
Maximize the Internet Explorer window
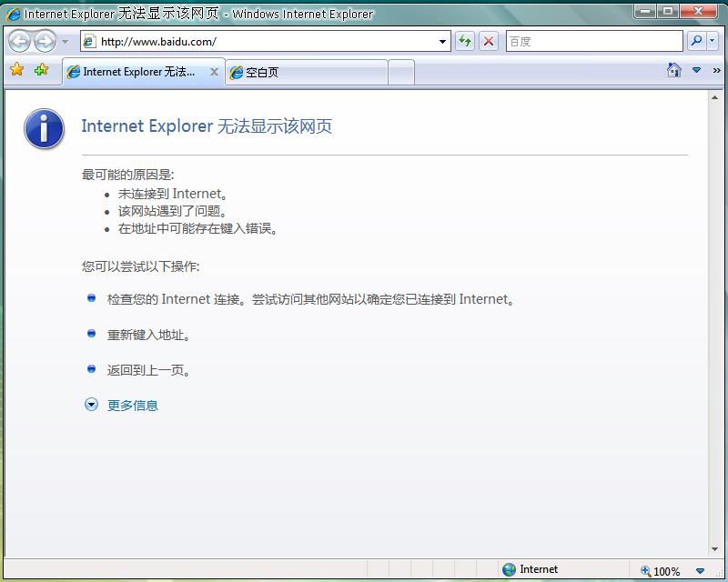[x=668, y=11]
